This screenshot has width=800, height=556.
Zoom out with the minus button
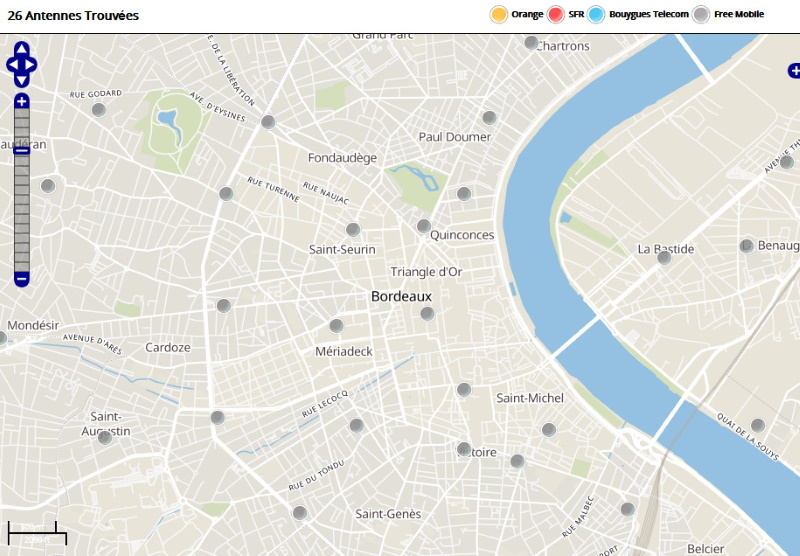coord(22,278)
